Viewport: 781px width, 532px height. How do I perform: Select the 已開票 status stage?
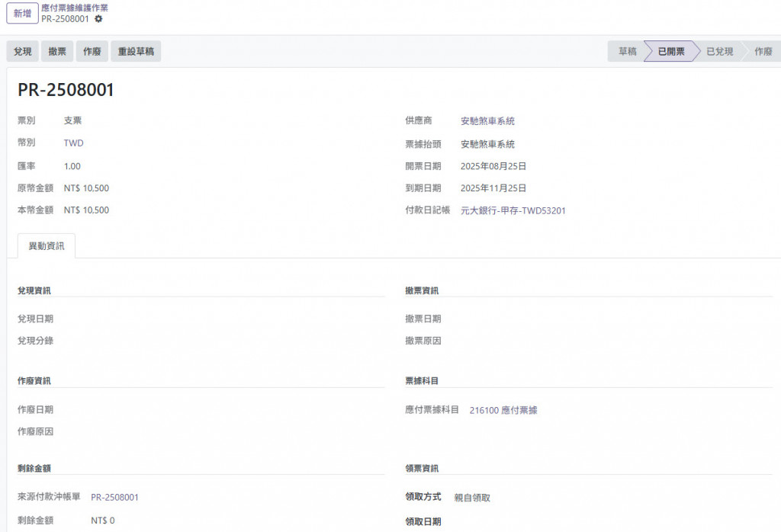tap(671, 51)
